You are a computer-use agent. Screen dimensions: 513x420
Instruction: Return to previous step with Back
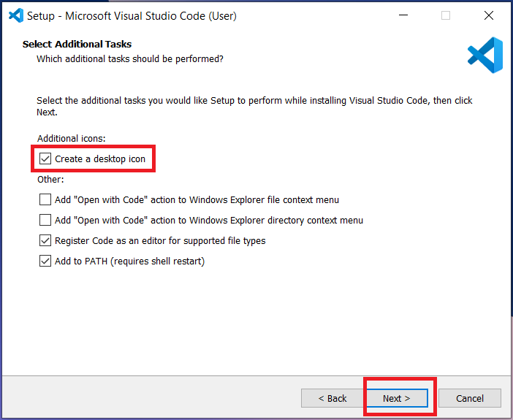tap(332, 398)
